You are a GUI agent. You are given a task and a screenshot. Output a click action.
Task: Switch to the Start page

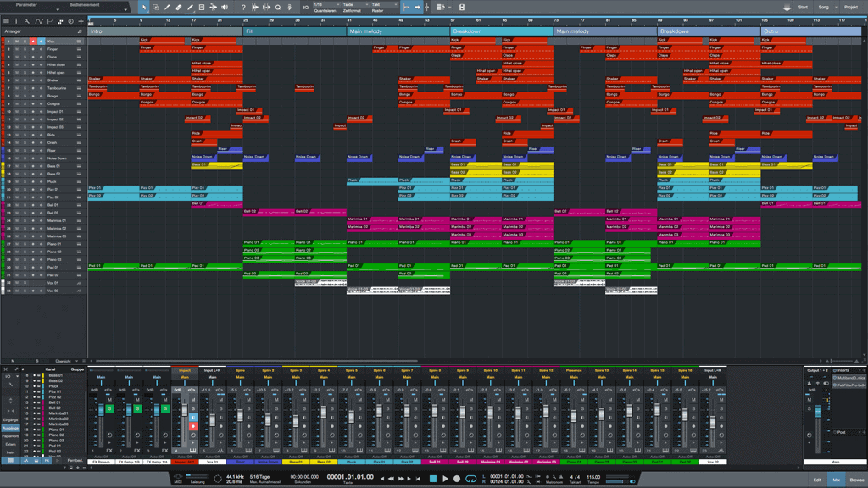pyautogui.click(x=804, y=6)
